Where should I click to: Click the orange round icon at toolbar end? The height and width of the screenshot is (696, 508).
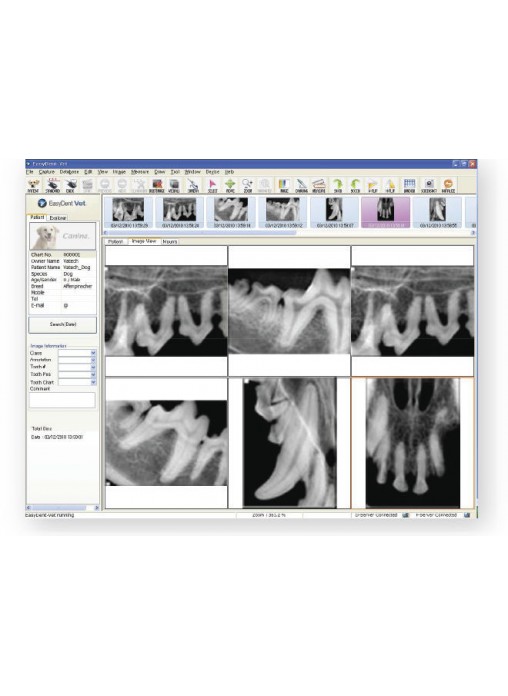pos(448,185)
